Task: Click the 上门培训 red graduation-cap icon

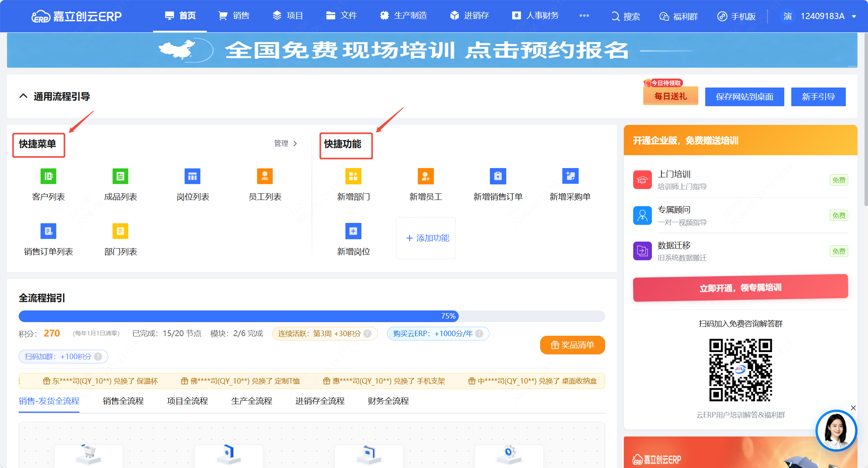Action: click(x=642, y=180)
